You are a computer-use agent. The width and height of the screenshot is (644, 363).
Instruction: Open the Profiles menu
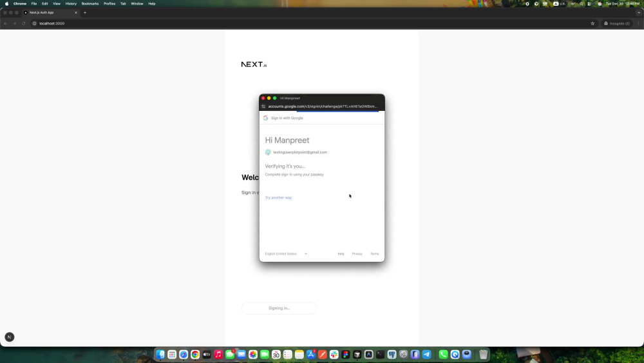[x=109, y=4]
